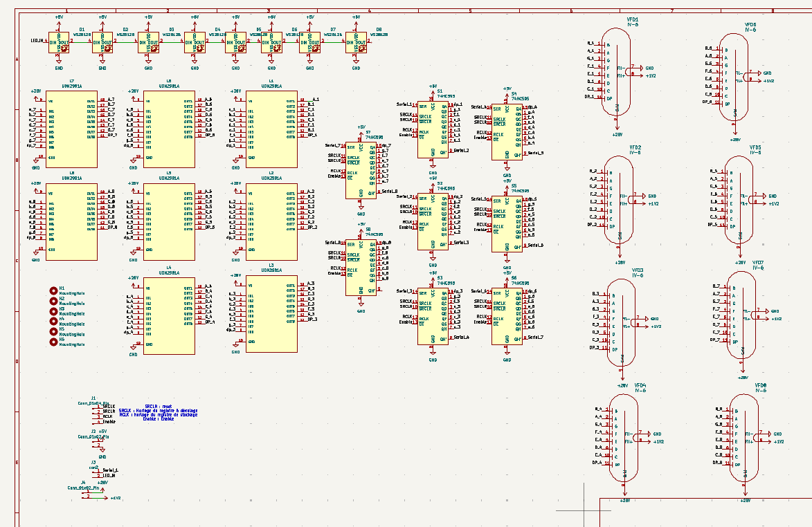Select UDN2981A driver L2 body
Screen dimensions: 812x527
pos(271,221)
